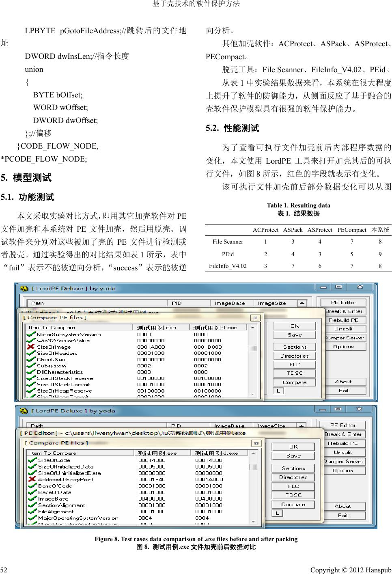Image resolution: width=392 pixels, height=574 pixels.
Task: Click the green check beside SizeOfCode
Action: point(32,460)
